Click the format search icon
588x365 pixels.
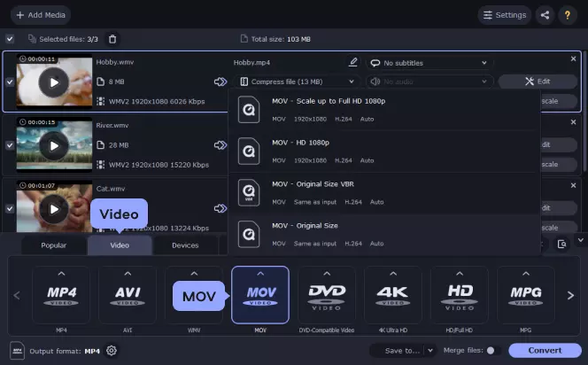click(561, 245)
